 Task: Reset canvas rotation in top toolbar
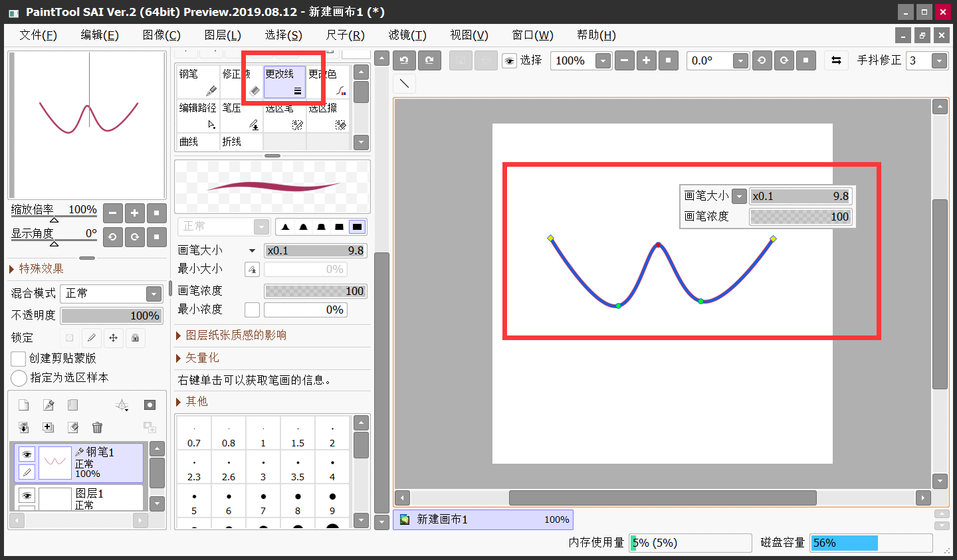pyautogui.click(x=805, y=60)
